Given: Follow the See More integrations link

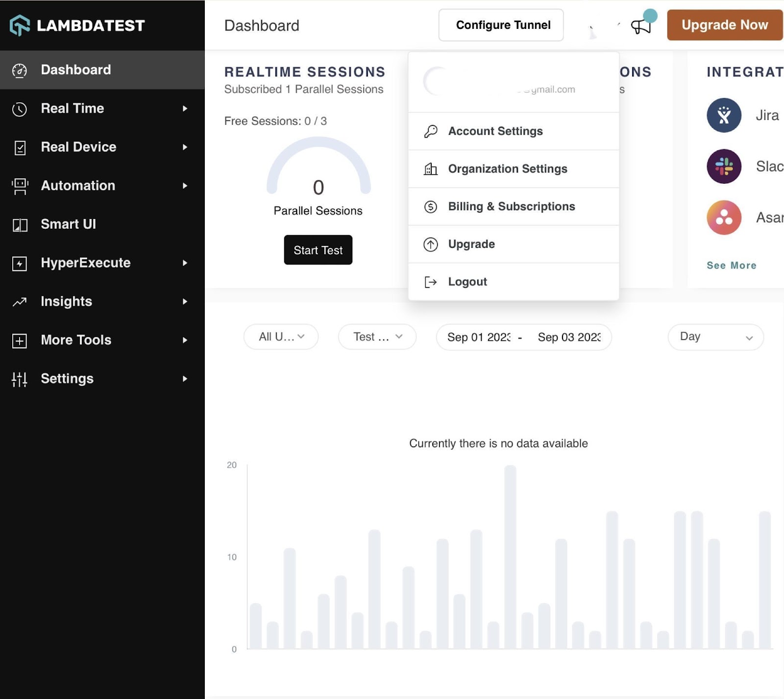Looking at the screenshot, I should coord(731,265).
